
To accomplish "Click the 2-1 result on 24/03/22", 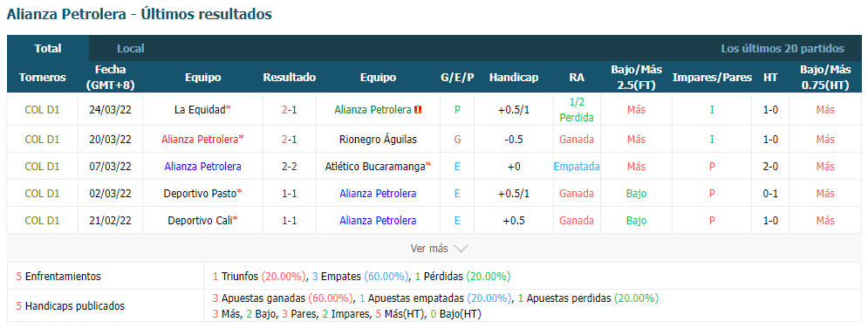I will 289,110.
